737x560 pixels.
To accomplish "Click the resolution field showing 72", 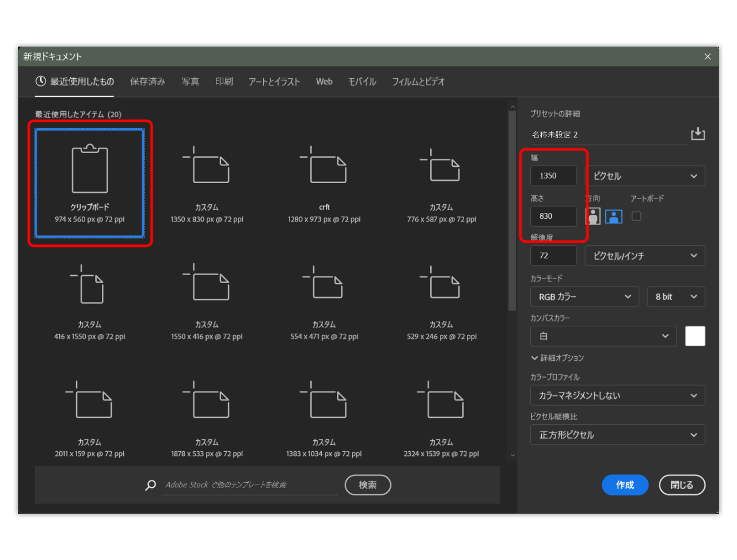I will pos(553,256).
